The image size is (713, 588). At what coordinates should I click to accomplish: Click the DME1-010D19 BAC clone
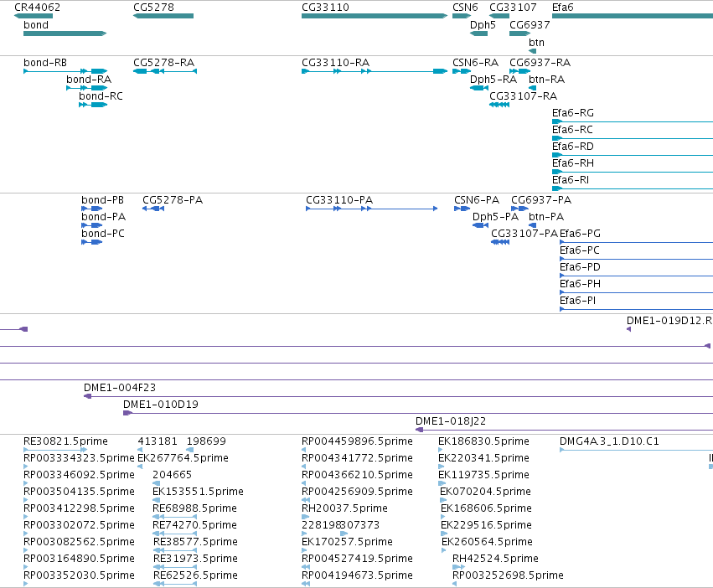[x=418, y=413]
